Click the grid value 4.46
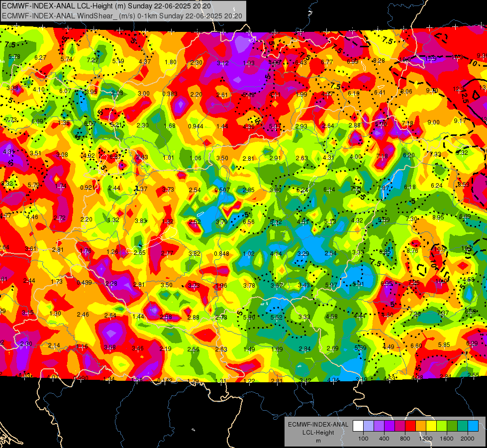Viewport: 487px width, 448px height. tap(32, 217)
